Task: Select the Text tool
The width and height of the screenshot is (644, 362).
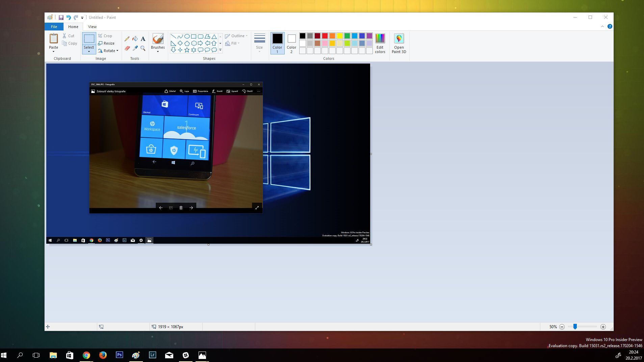Action: coord(143,39)
